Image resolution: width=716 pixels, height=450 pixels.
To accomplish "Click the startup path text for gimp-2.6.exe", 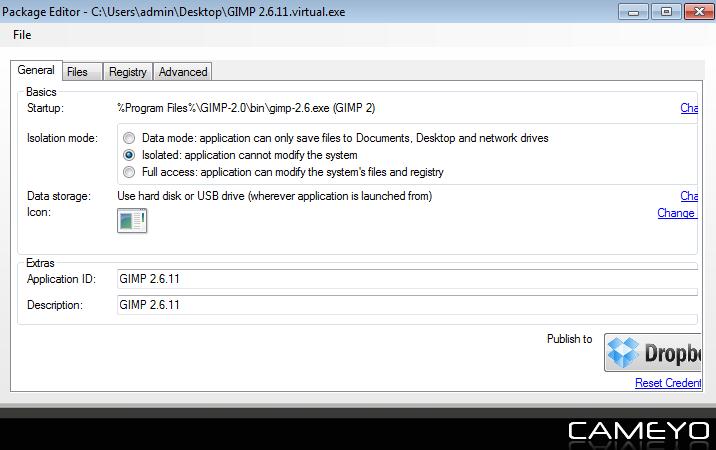I will point(246,108).
